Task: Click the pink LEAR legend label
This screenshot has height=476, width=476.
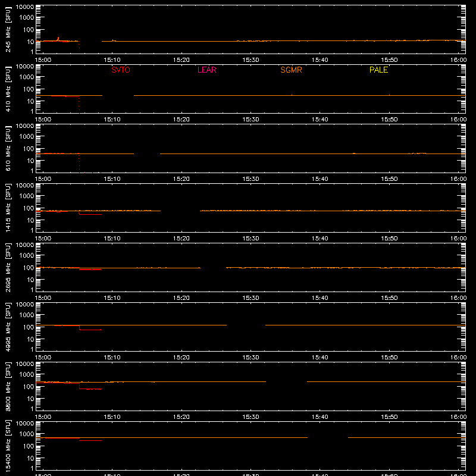Action: pyautogui.click(x=206, y=70)
